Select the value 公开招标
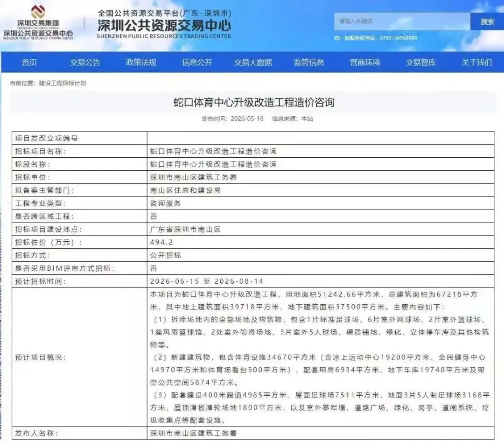The height and width of the screenshot is (441, 504). coord(166,255)
